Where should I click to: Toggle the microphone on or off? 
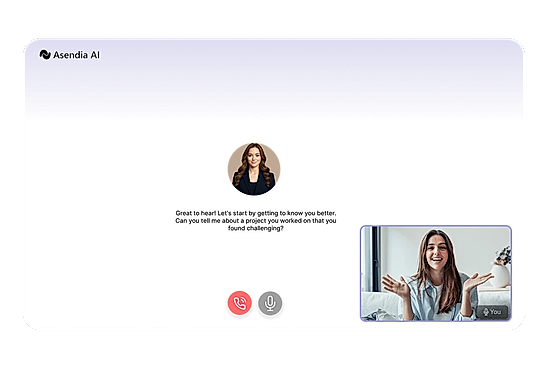point(270,303)
